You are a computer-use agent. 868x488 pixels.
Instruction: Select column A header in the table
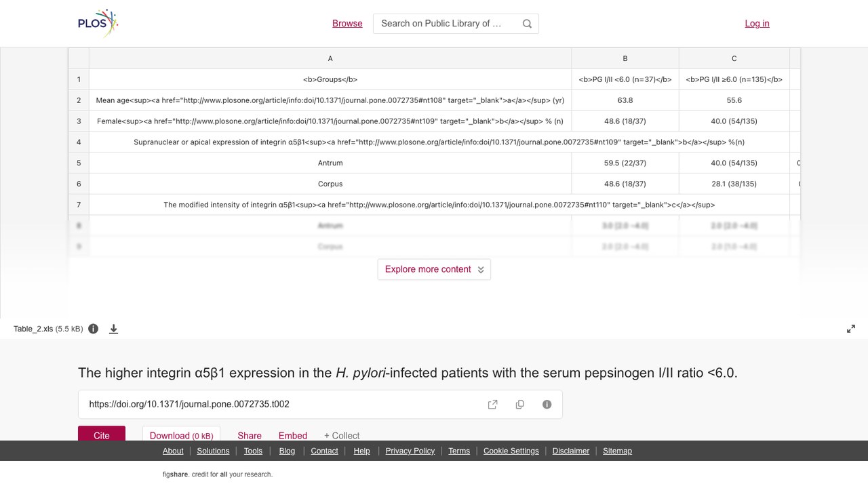click(330, 58)
